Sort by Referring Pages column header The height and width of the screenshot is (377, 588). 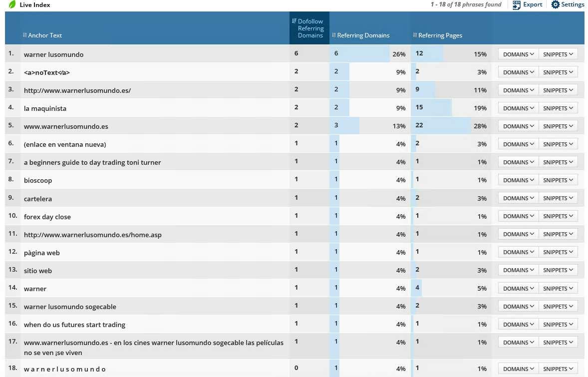[440, 35]
